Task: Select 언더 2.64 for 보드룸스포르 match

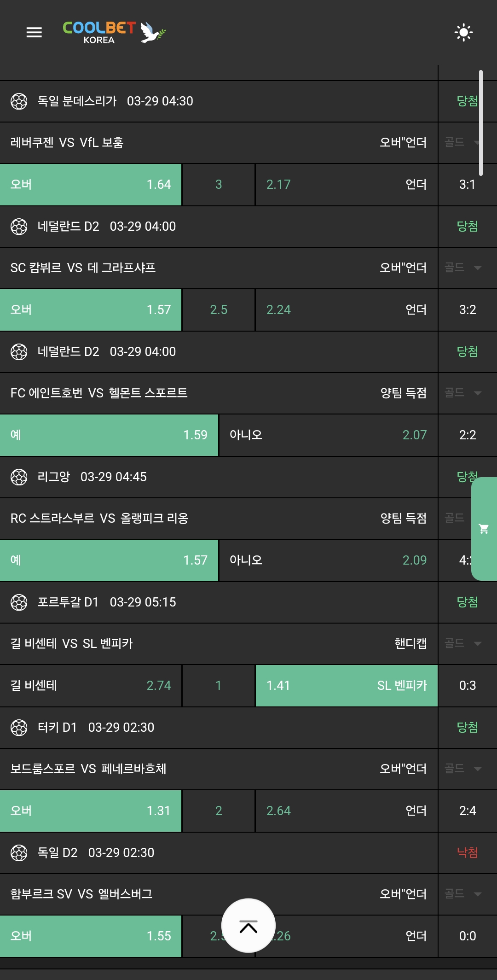Action: pyautogui.click(x=346, y=811)
